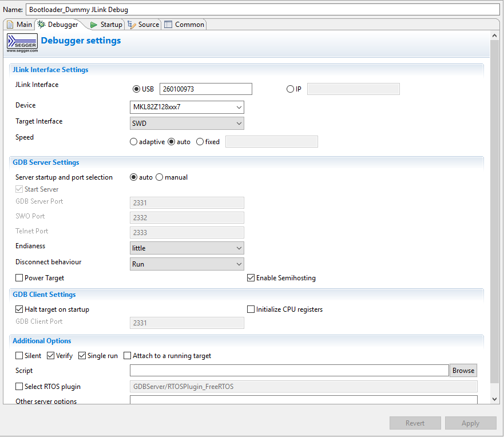This screenshot has width=504, height=437.
Task: Click the fixed speed value field
Action: pyautogui.click(x=272, y=142)
